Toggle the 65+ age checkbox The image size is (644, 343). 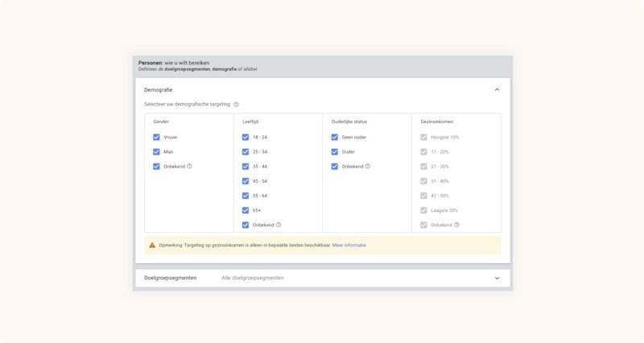246,210
